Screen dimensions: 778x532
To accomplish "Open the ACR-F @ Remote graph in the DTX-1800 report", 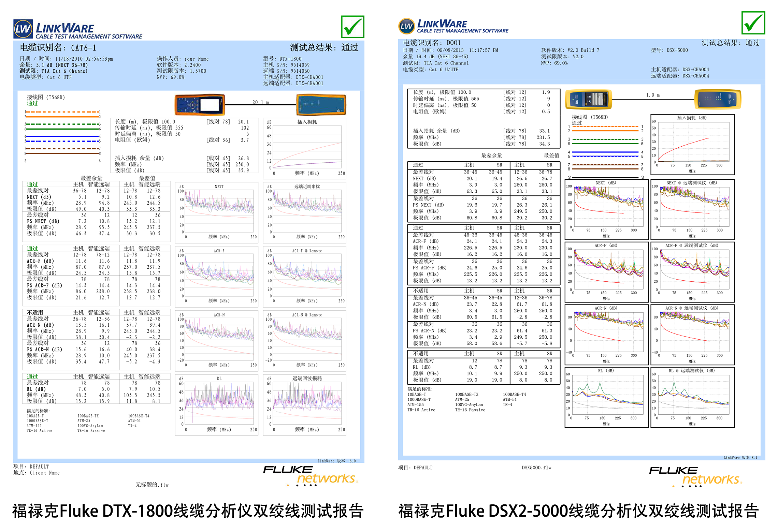I will (305, 276).
